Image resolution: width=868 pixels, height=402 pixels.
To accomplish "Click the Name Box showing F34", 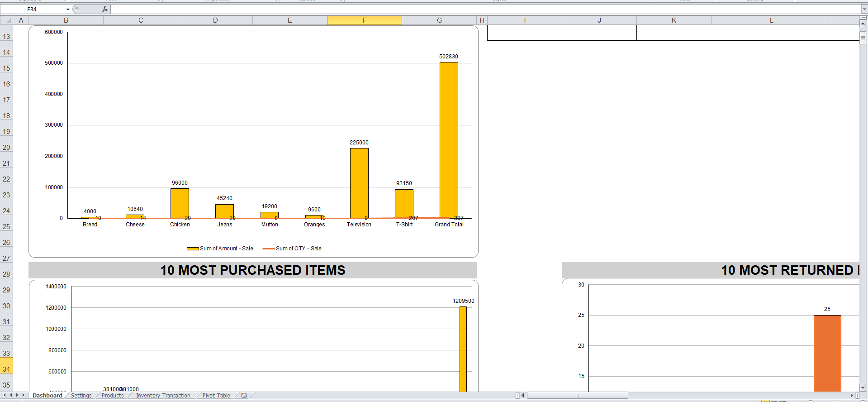I will click(33, 9).
